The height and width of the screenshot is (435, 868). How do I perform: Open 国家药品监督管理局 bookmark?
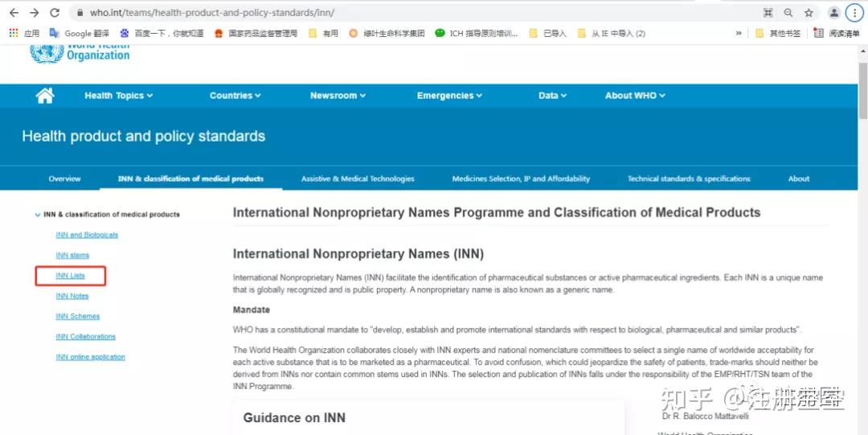[x=256, y=33]
